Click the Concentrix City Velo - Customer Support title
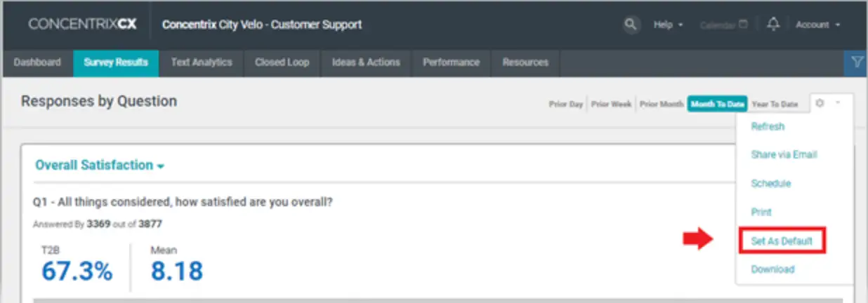This screenshot has height=303, width=868. pos(262,25)
